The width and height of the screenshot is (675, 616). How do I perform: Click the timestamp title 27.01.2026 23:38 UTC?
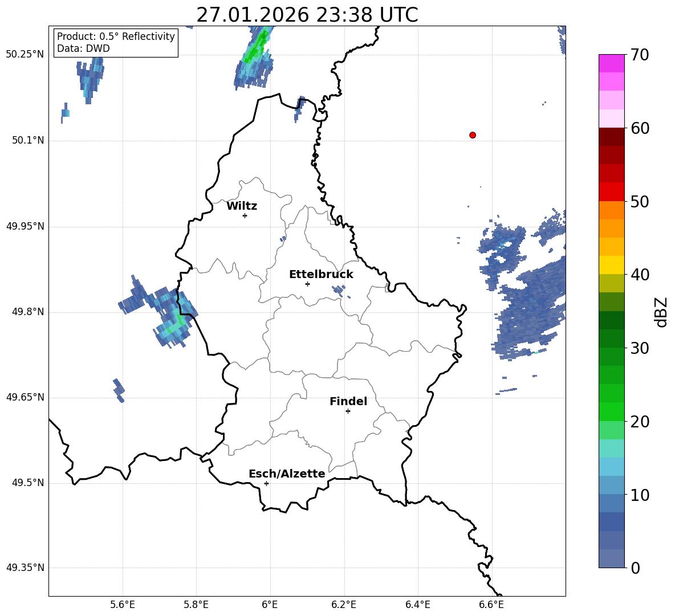coord(307,15)
